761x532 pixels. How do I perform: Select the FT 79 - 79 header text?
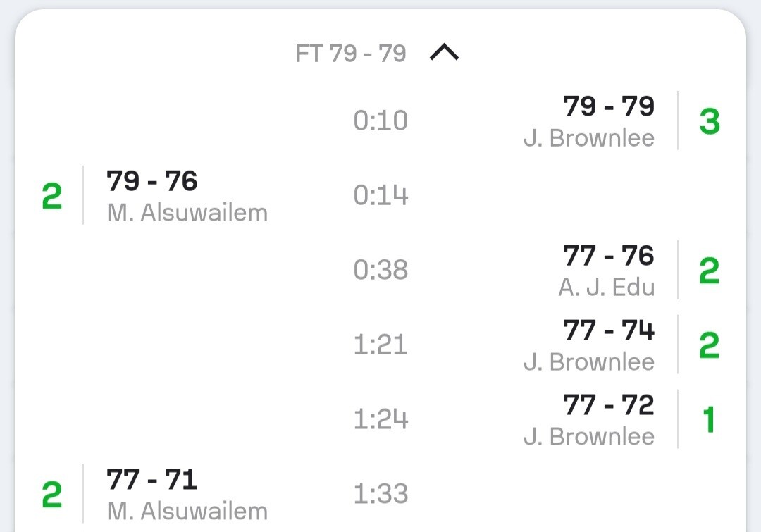click(x=351, y=54)
